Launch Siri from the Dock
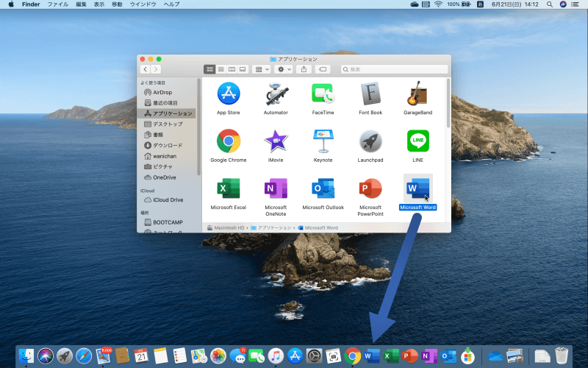 (x=46, y=355)
